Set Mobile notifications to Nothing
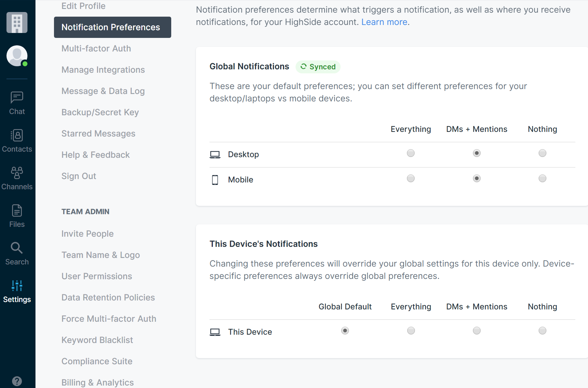 click(x=542, y=178)
